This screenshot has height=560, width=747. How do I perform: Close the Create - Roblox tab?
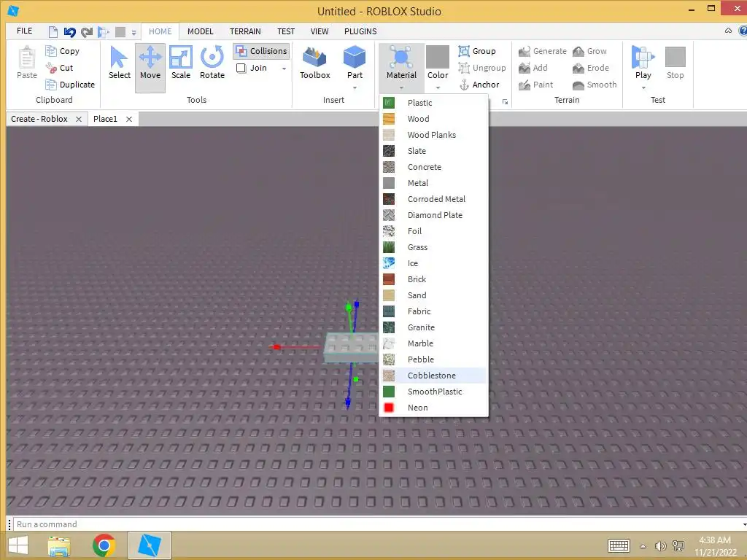click(79, 119)
